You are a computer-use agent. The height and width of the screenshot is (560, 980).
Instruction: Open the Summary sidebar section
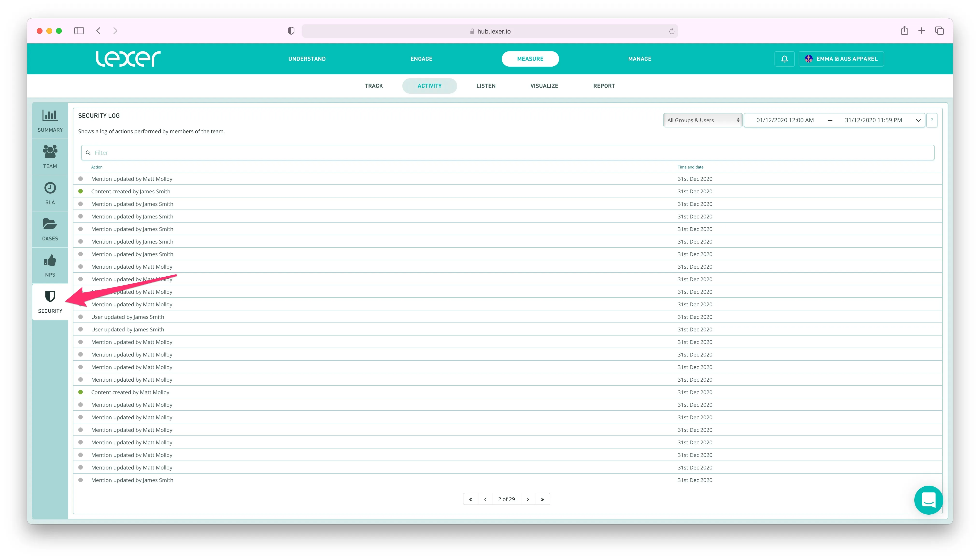pos(50,121)
